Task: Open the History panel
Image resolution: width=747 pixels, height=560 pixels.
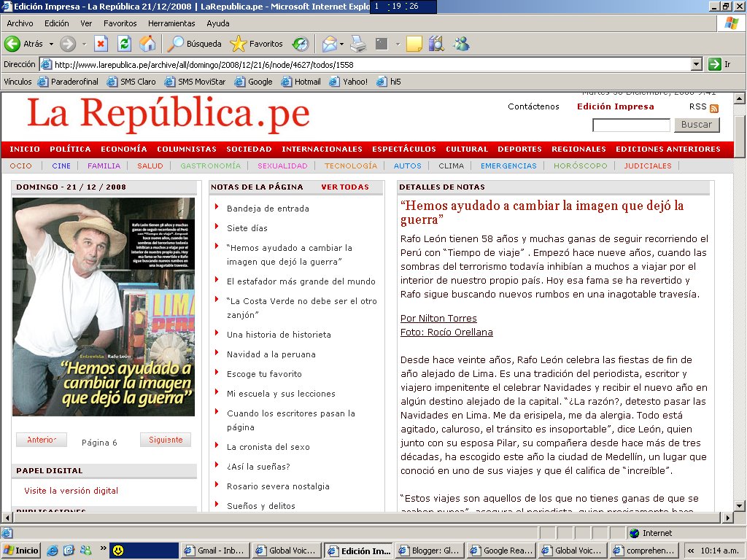Action: click(299, 44)
